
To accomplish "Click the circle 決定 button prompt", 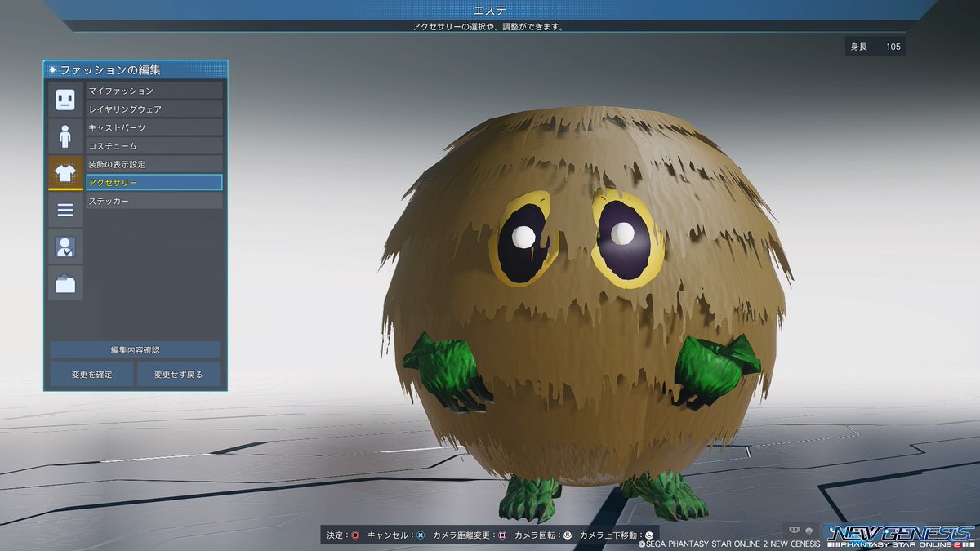I will click(x=354, y=535).
